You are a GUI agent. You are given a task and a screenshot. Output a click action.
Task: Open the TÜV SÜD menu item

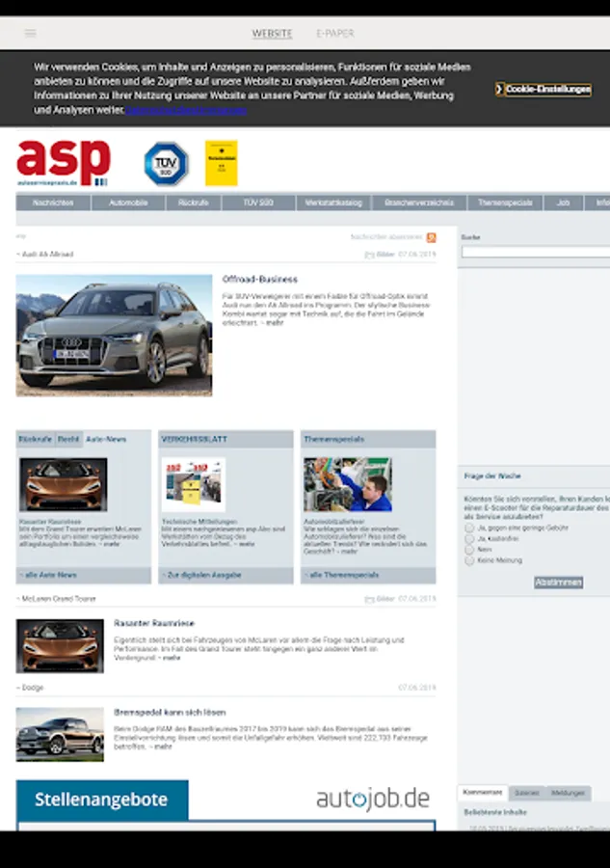tap(258, 203)
